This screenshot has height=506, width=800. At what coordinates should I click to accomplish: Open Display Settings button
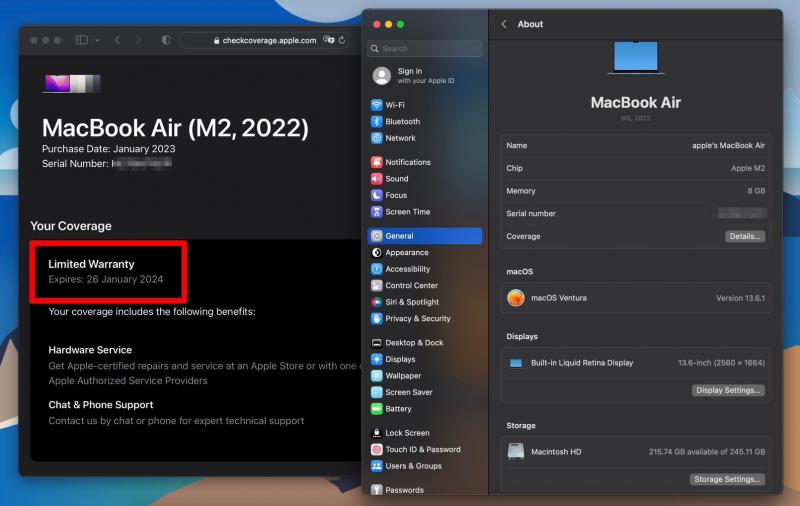728,390
